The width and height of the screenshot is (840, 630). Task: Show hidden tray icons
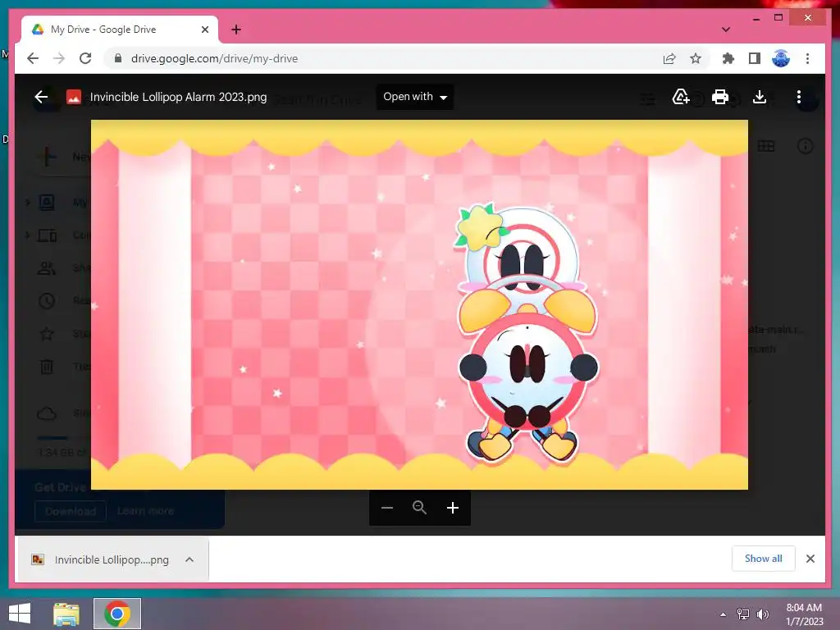click(723, 614)
